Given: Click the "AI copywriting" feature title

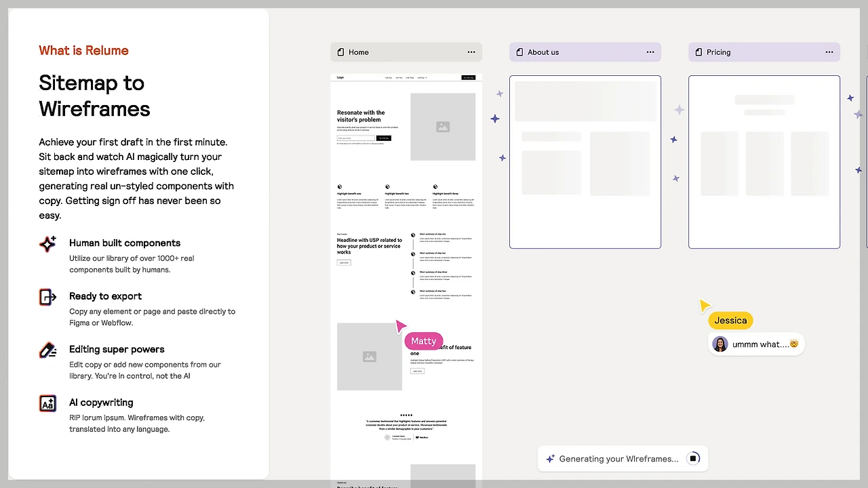Looking at the screenshot, I should [x=101, y=403].
